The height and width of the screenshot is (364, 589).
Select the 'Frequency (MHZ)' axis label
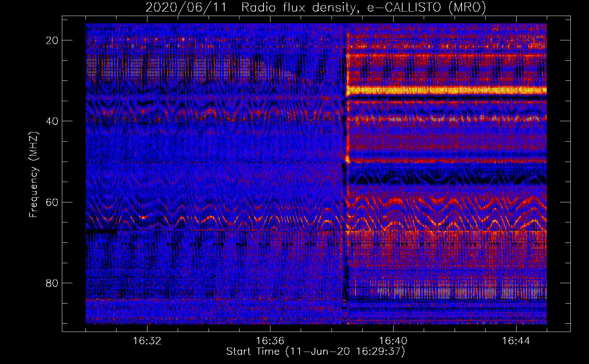click(33, 175)
